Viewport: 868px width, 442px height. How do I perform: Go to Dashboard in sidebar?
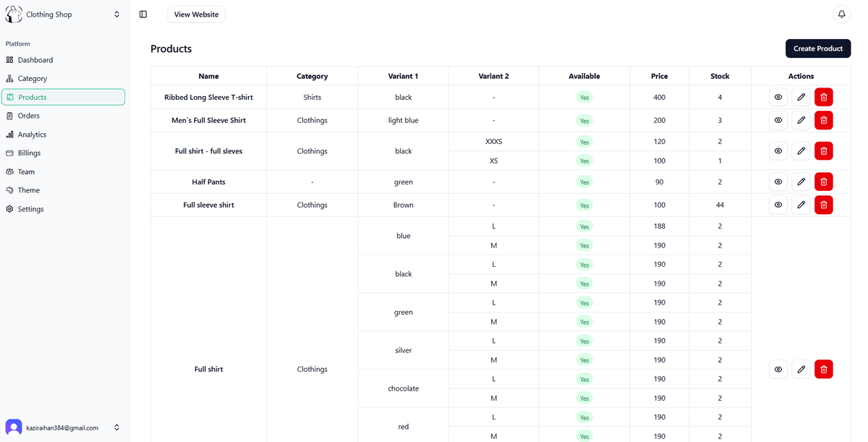(x=64, y=60)
